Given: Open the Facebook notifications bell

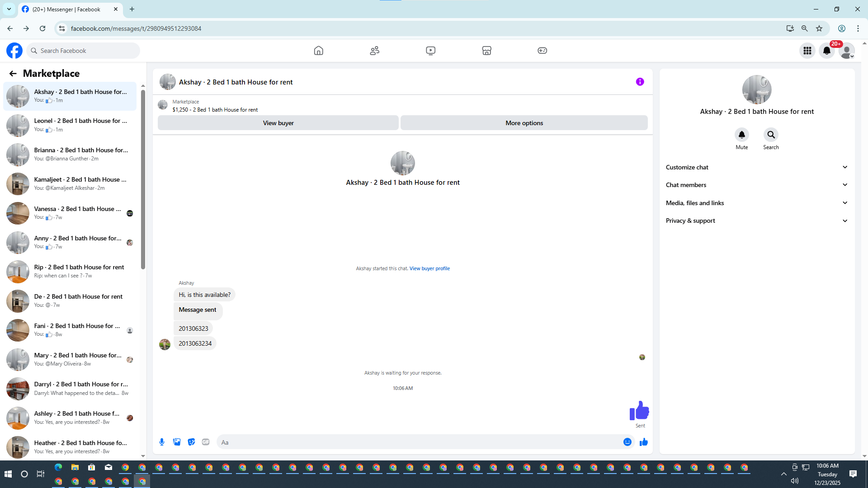Looking at the screenshot, I should [x=826, y=51].
